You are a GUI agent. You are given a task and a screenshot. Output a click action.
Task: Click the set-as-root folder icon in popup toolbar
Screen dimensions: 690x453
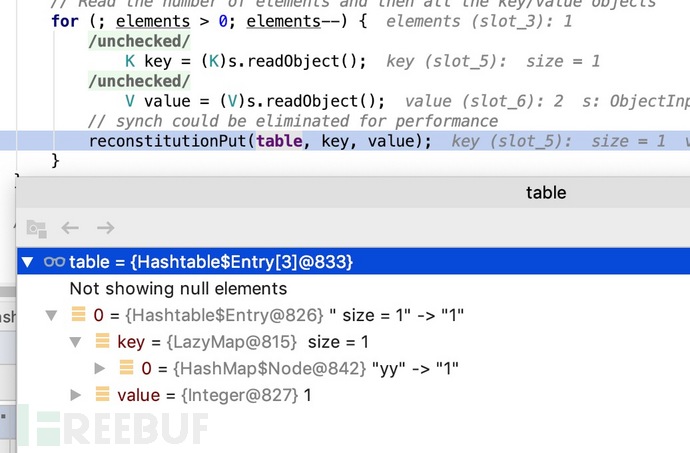point(36,228)
